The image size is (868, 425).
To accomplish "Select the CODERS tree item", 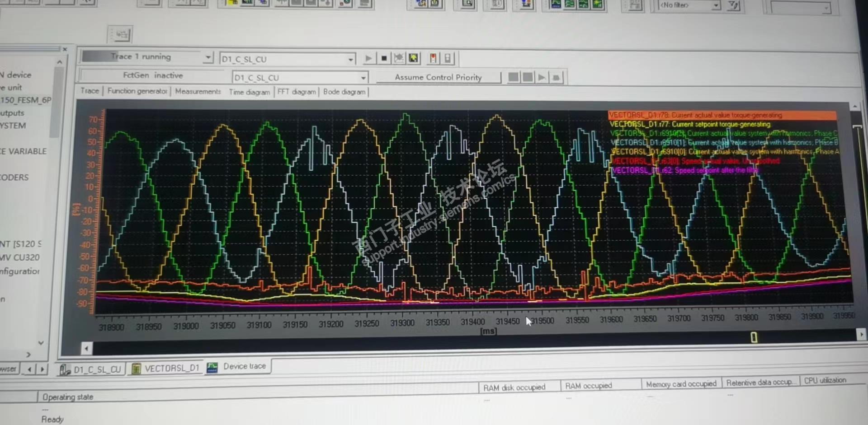I will [x=14, y=177].
